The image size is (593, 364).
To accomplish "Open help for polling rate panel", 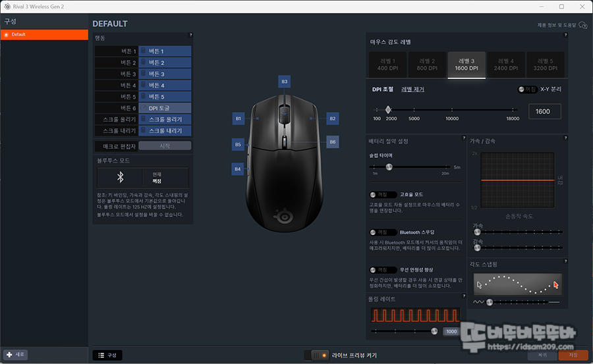I will (x=464, y=296).
